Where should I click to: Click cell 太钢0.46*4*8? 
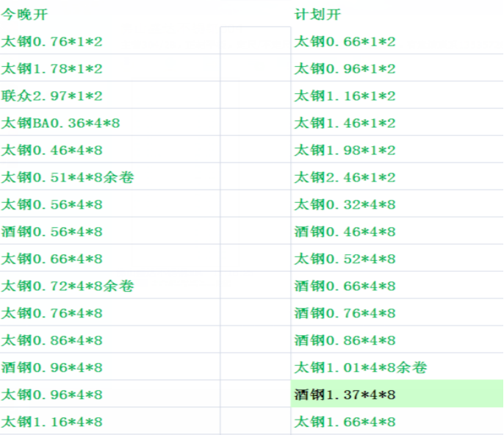pyautogui.click(x=110, y=149)
